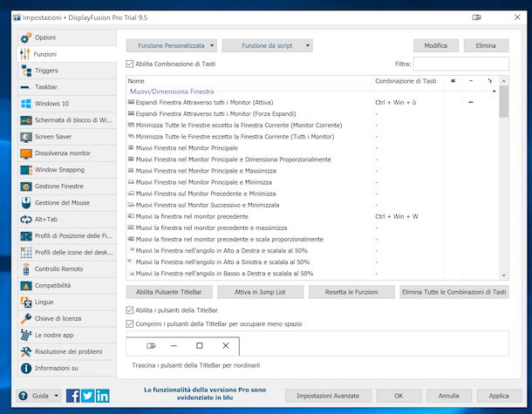532x414 pixels.
Task: Open the Chiave di licenza section
Action: [67, 319]
